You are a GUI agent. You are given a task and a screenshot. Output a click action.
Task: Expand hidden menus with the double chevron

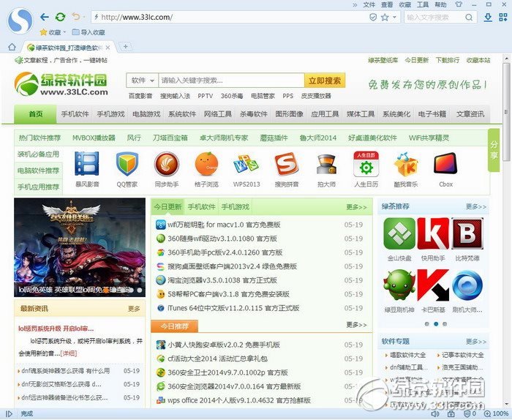click(x=355, y=5)
